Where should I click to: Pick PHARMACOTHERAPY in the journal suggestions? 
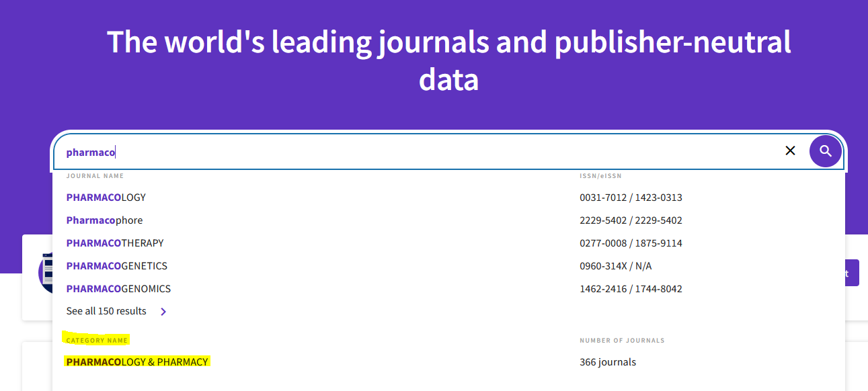[115, 243]
